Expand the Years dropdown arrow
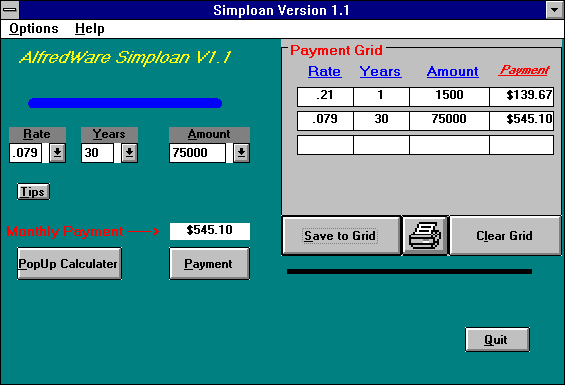The image size is (565, 385). 129,153
